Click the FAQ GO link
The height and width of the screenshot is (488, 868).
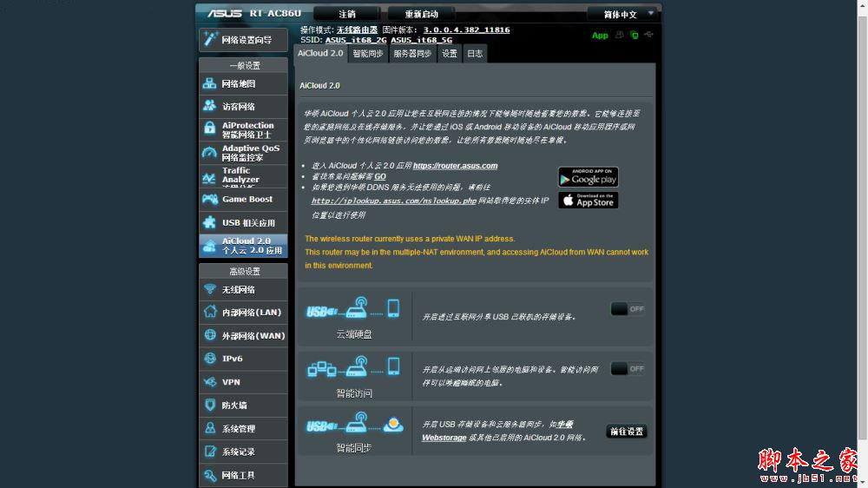pyautogui.click(x=380, y=176)
